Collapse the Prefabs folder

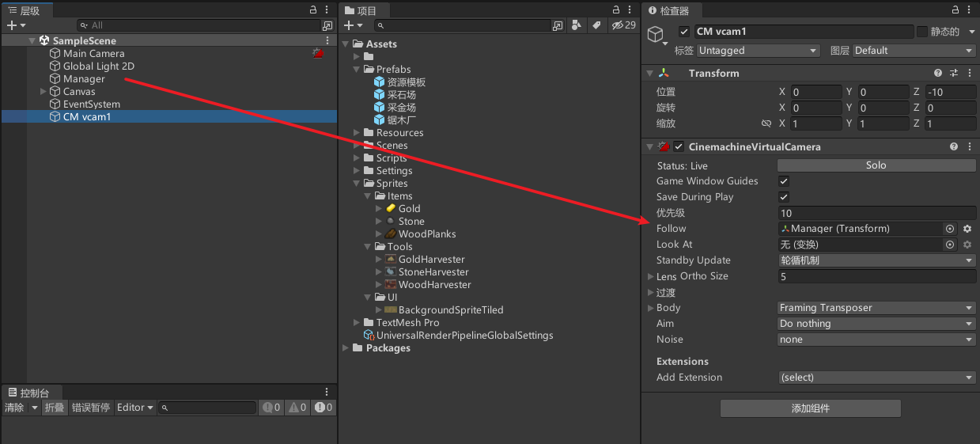[357, 69]
